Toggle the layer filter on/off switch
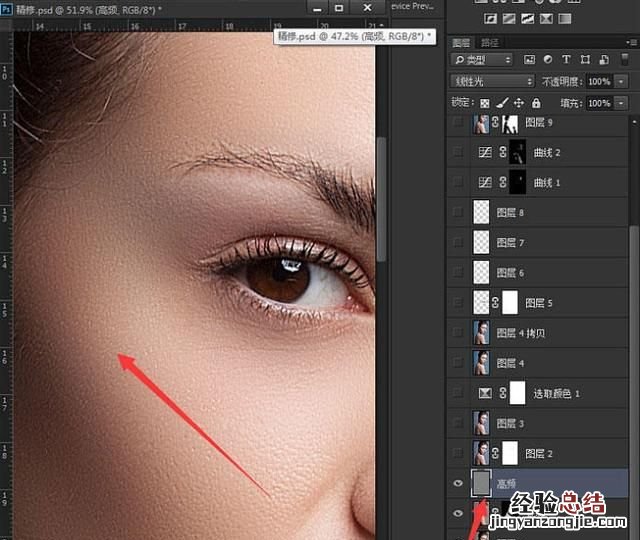 pyautogui.click(x=627, y=60)
